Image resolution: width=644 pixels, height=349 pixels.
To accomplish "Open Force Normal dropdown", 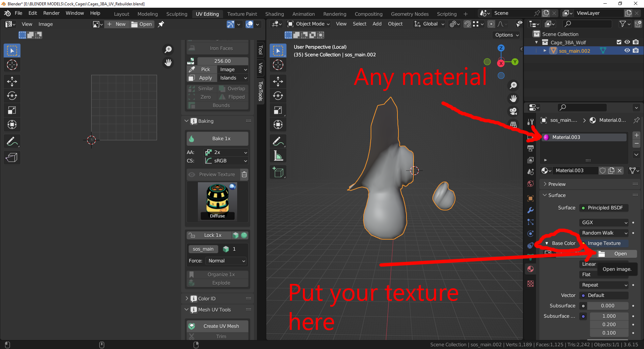I will [226, 261].
